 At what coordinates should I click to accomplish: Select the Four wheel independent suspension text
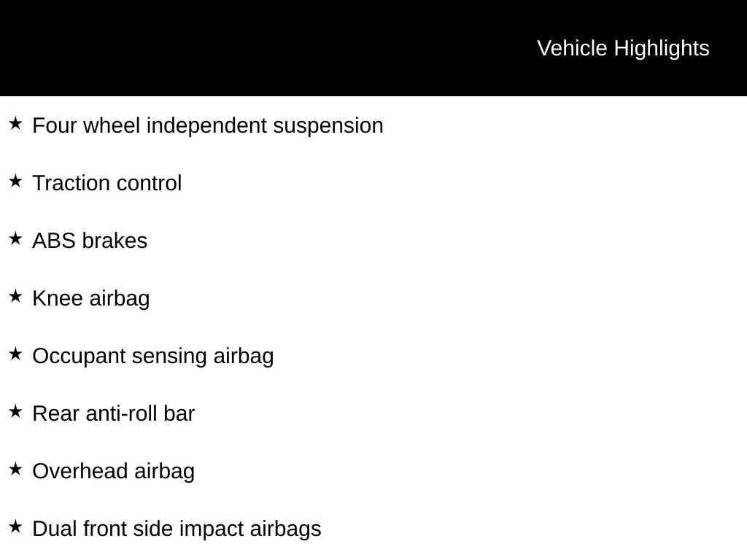(x=208, y=126)
